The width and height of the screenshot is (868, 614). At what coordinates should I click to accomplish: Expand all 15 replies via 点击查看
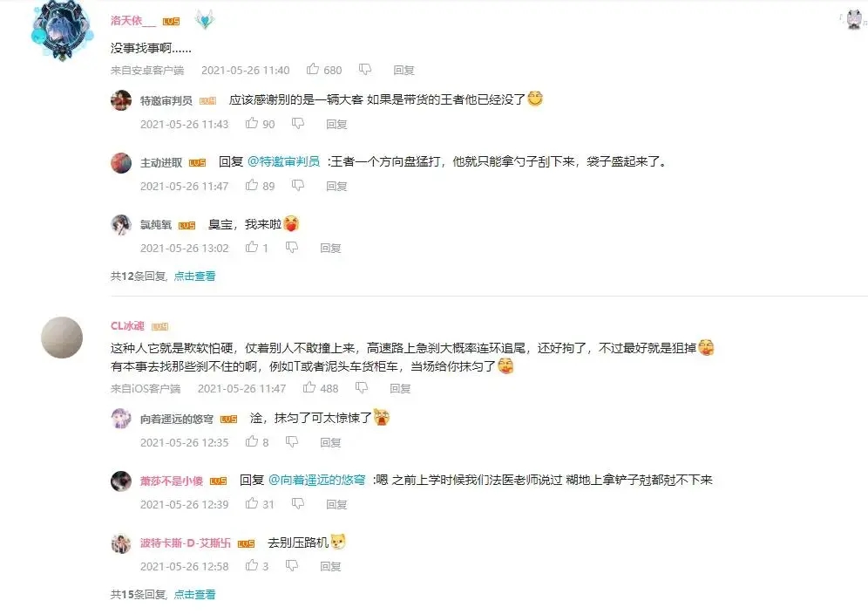coord(194,595)
